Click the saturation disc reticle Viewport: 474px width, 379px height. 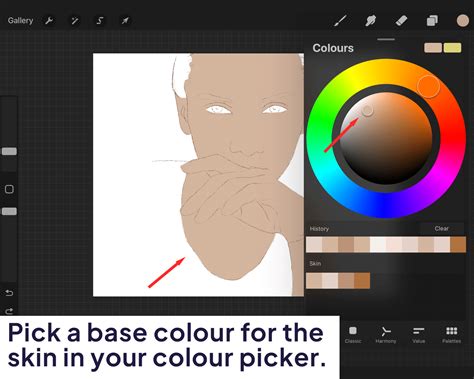[367, 110]
